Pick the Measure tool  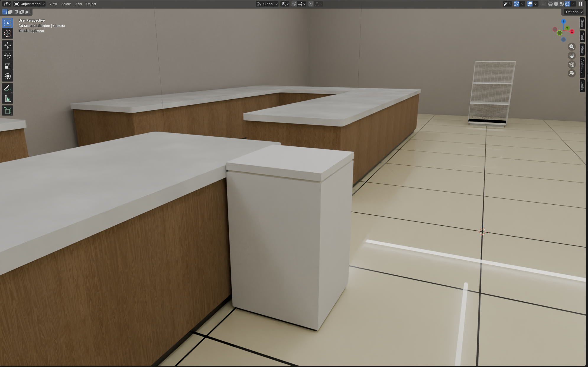(x=8, y=99)
